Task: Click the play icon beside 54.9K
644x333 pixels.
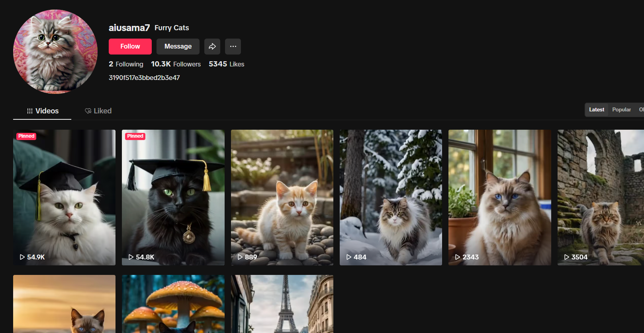Action: point(22,257)
